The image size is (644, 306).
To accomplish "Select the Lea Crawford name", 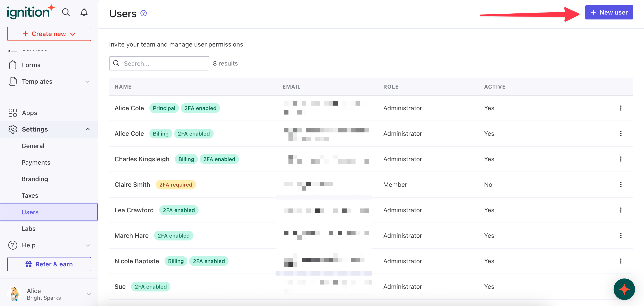I will pos(134,210).
